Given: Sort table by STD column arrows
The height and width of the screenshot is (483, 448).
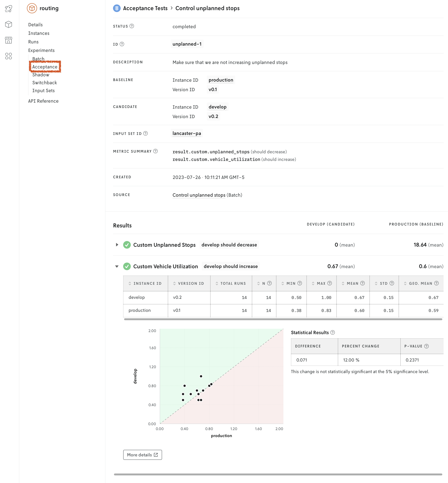Looking at the screenshot, I should (376, 283).
